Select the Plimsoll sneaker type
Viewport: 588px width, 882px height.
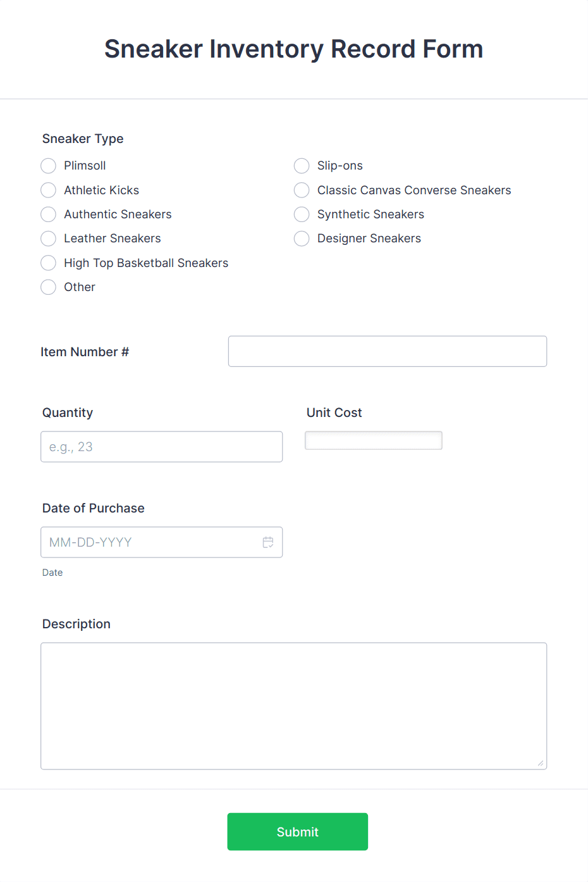click(x=48, y=166)
